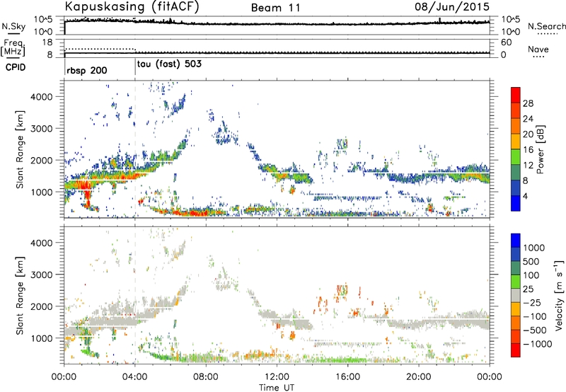The height and width of the screenshot is (392, 566).
Task: Click the 'N.Search' legend label
Action: pyautogui.click(x=546, y=26)
